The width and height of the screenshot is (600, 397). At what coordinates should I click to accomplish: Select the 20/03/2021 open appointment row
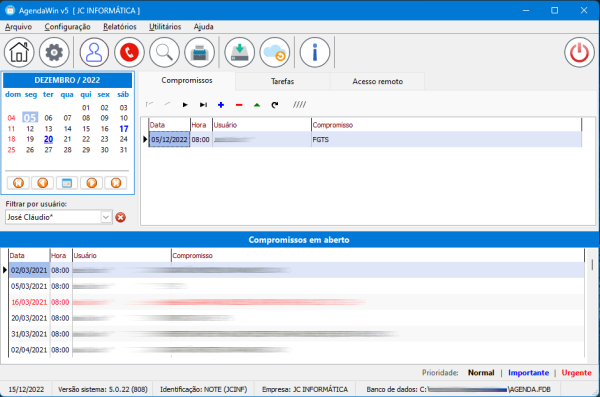tap(297, 318)
